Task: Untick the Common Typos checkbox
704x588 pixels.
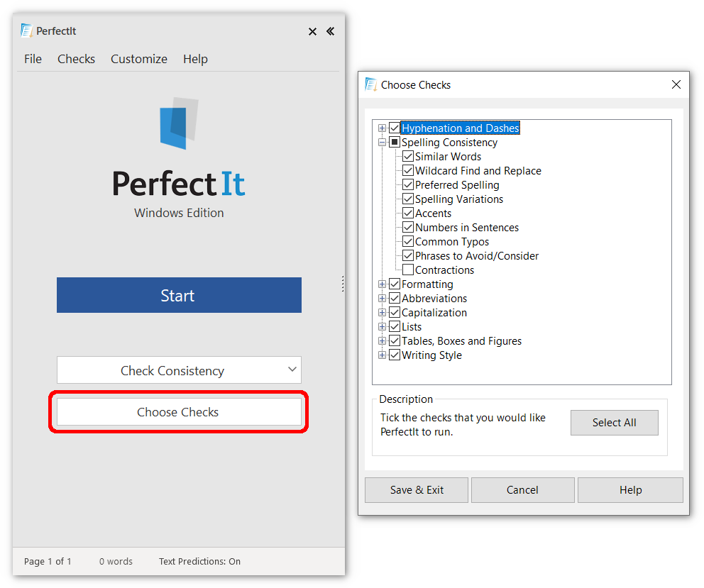Action: tap(408, 241)
